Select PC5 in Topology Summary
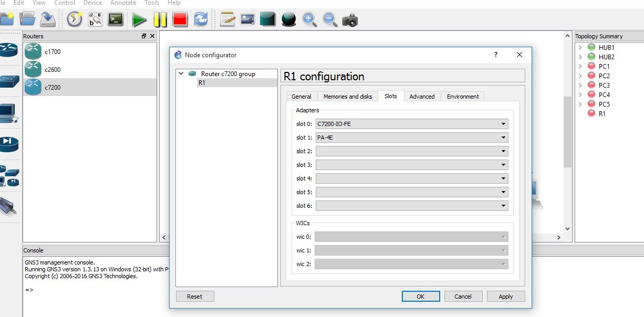This screenshot has width=644, height=317. 604,104
